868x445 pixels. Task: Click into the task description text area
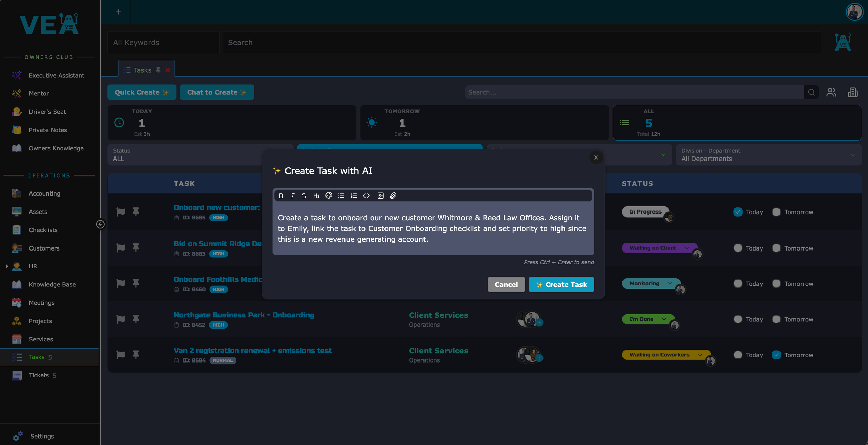(x=433, y=228)
